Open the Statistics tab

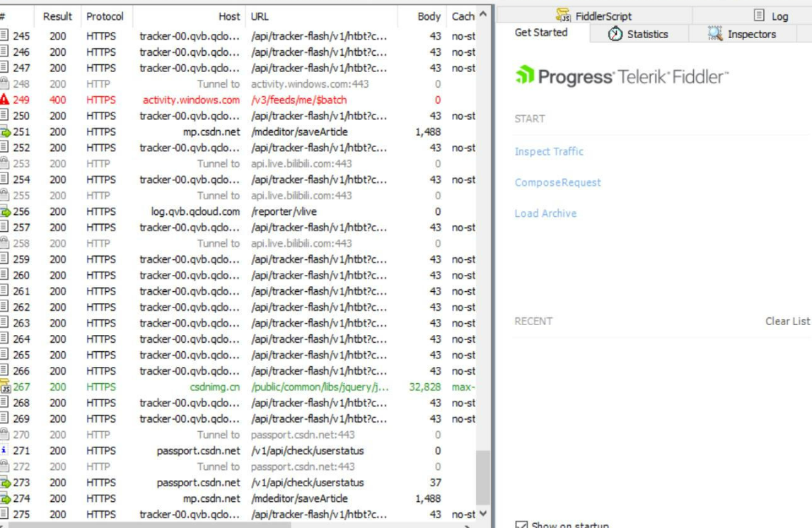coord(638,34)
